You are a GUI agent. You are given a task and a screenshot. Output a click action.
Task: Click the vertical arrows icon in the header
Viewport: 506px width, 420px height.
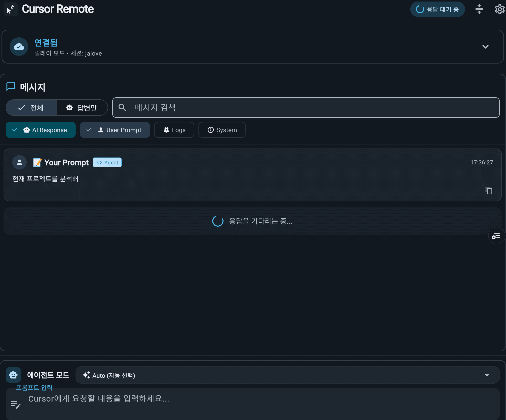[x=479, y=9]
